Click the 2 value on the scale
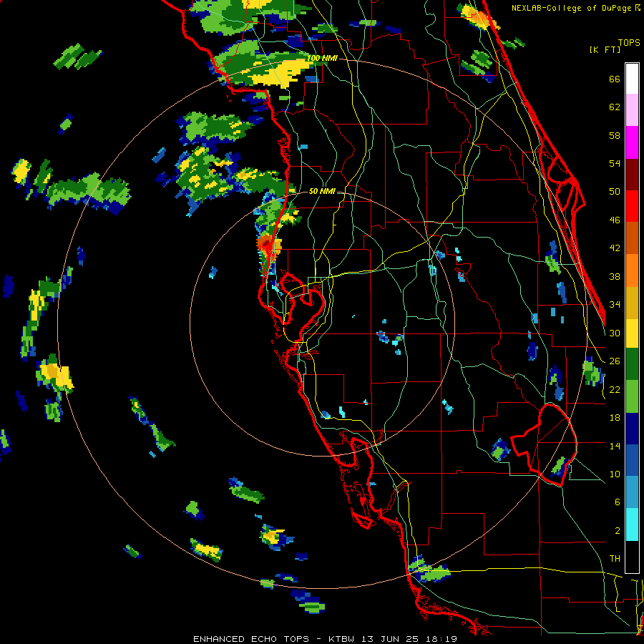This screenshot has height=644, width=644. pyautogui.click(x=617, y=531)
